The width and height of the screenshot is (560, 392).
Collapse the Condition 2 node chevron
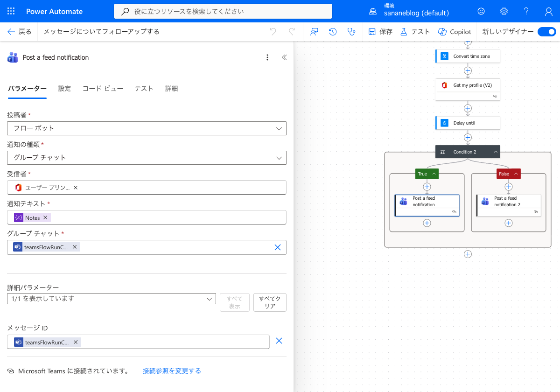[496, 152]
